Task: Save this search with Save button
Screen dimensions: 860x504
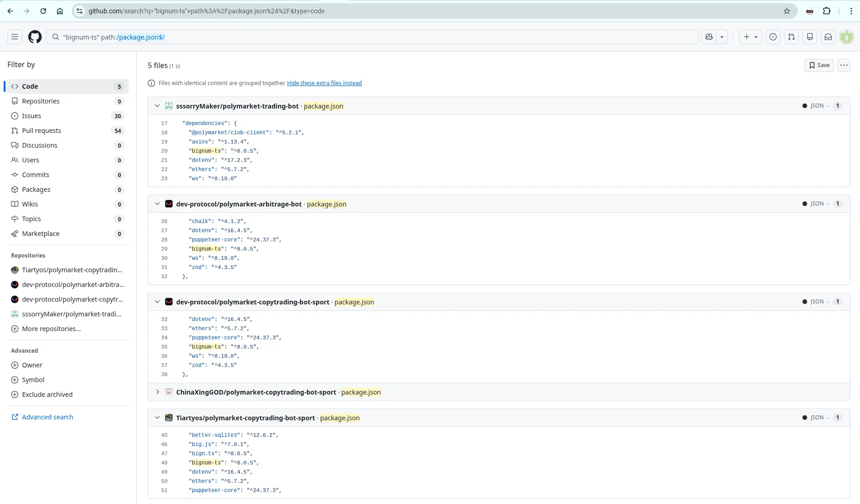Action: tap(819, 65)
